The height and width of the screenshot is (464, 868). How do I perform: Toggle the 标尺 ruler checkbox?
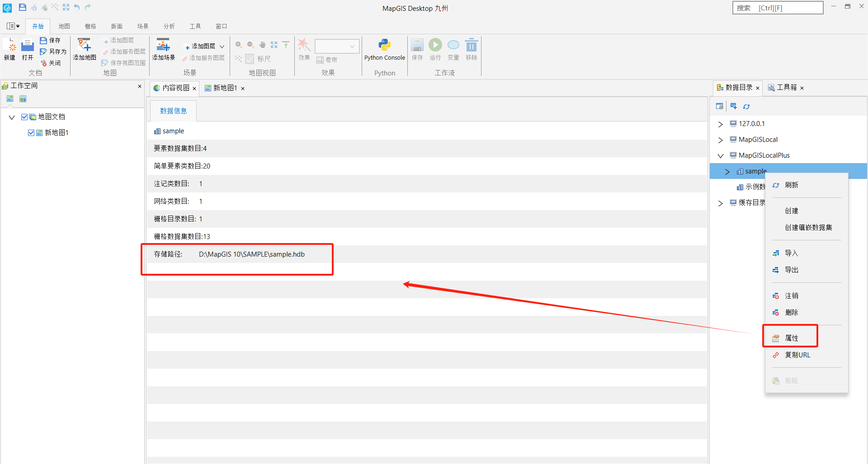250,59
